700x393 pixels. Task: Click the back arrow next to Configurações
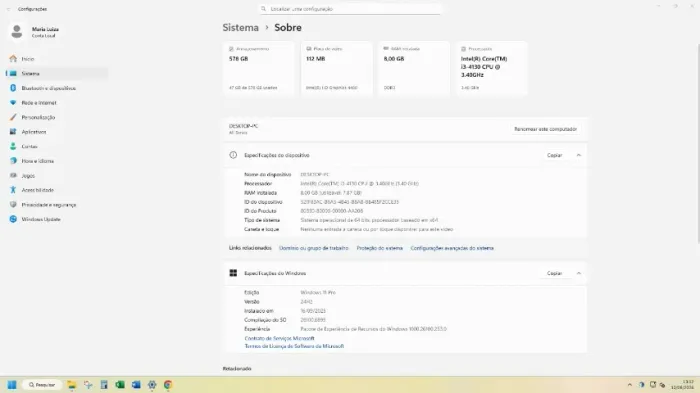(8, 9)
